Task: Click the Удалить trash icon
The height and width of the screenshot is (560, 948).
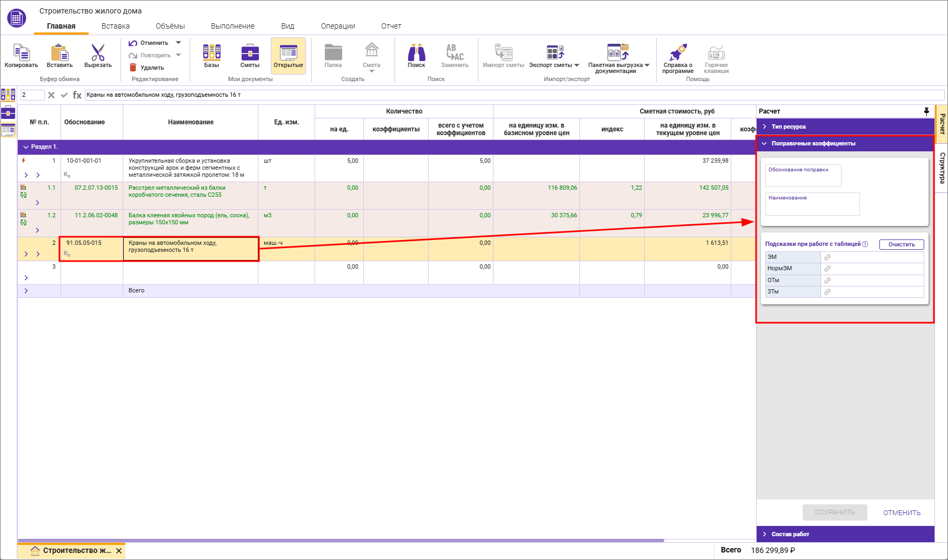Action: (x=133, y=68)
